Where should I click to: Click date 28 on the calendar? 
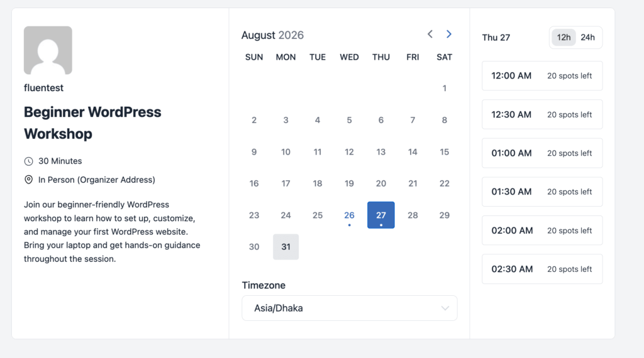pos(413,215)
